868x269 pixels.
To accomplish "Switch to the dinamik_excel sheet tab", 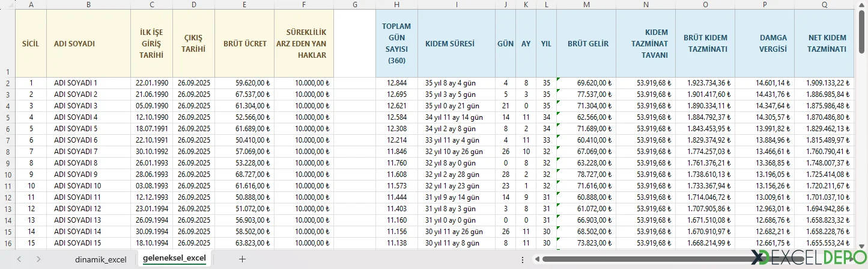I will point(100,259).
